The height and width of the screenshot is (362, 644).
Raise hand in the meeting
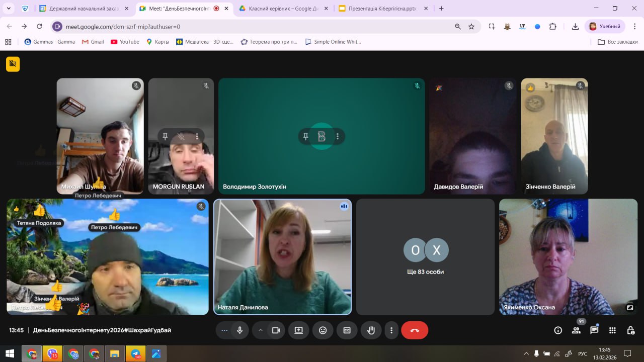(x=371, y=330)
